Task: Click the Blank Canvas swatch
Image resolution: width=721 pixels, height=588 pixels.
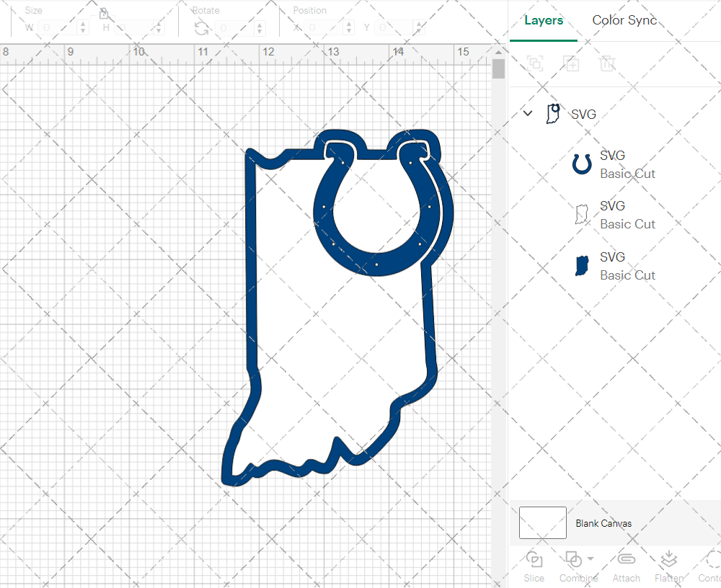Action: coord(543,522)
